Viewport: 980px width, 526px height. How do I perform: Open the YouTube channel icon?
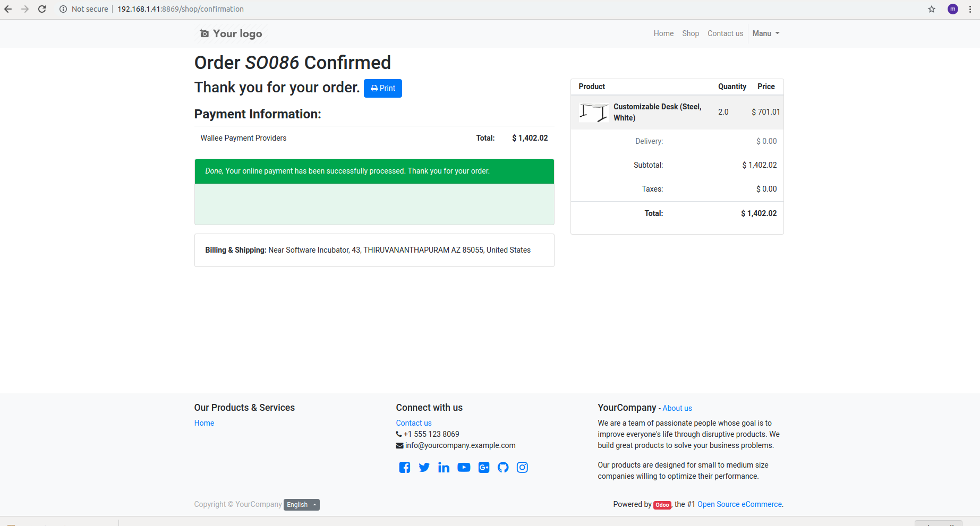tap(464, 467)
